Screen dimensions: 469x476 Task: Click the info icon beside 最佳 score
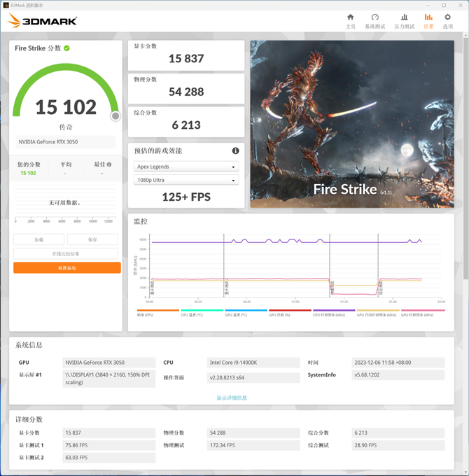(109, 164)
